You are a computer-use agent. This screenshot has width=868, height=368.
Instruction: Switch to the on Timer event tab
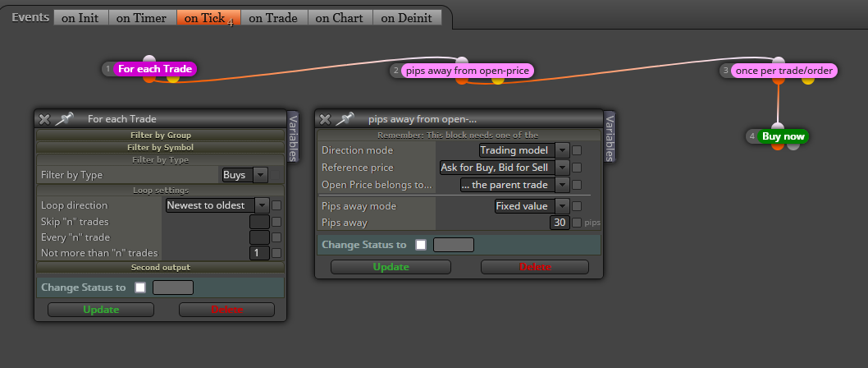pyautogui.click(x=142, y=18)
